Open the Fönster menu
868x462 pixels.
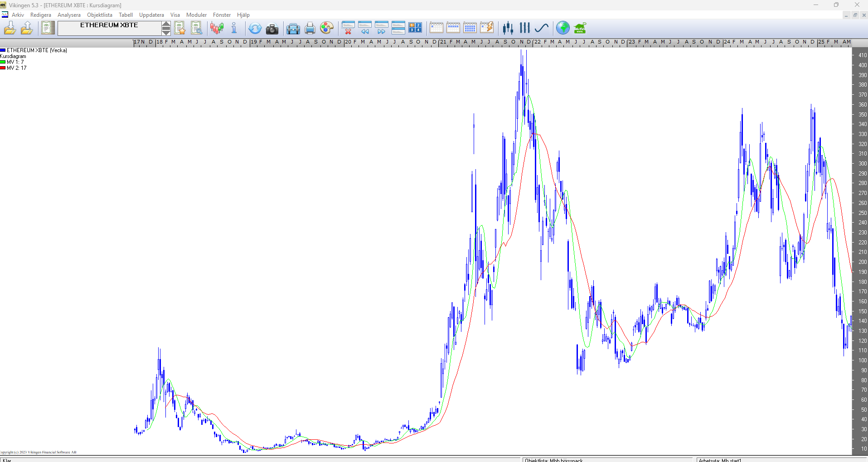222,15
